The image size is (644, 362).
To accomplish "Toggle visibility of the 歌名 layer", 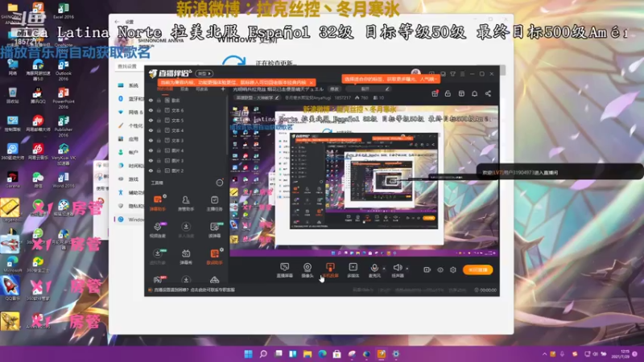I will pyautogui.click(x=151, y=100).
